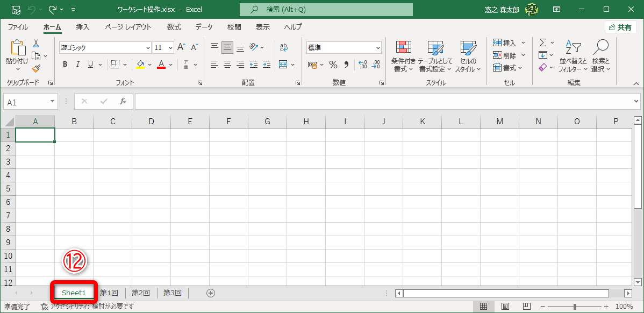
Task: Apply the red font color
Action: tap(161, 65)
